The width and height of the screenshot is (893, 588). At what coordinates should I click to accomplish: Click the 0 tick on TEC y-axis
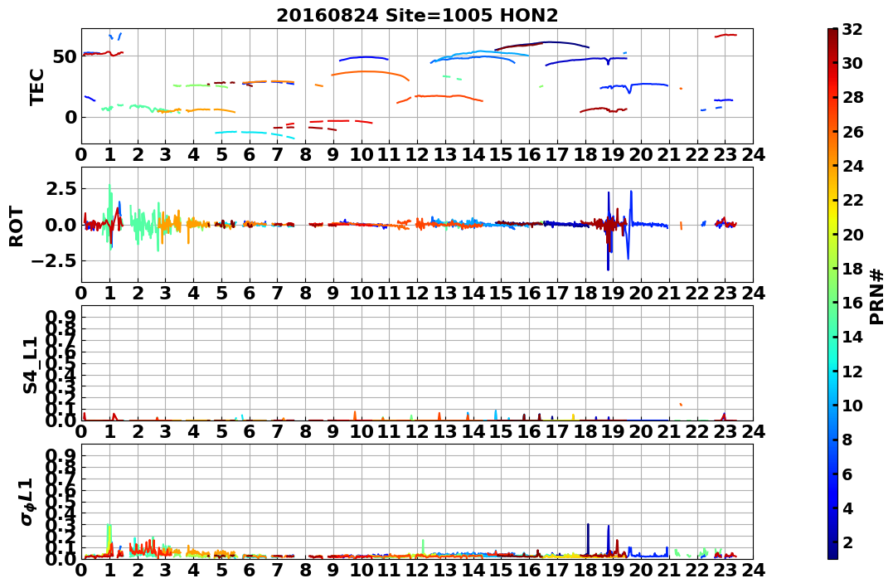click(70, 118)
